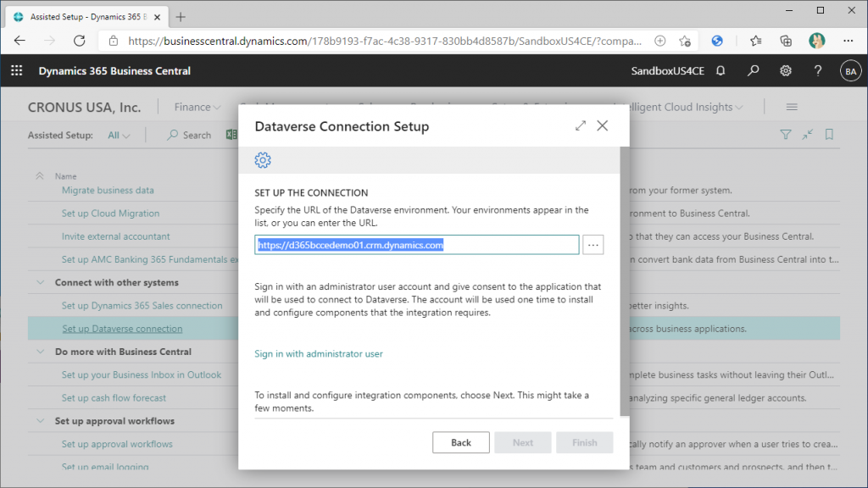Toggle the filter pane funnel icon
The image size is (868, 488).
(x=785, y=135)
